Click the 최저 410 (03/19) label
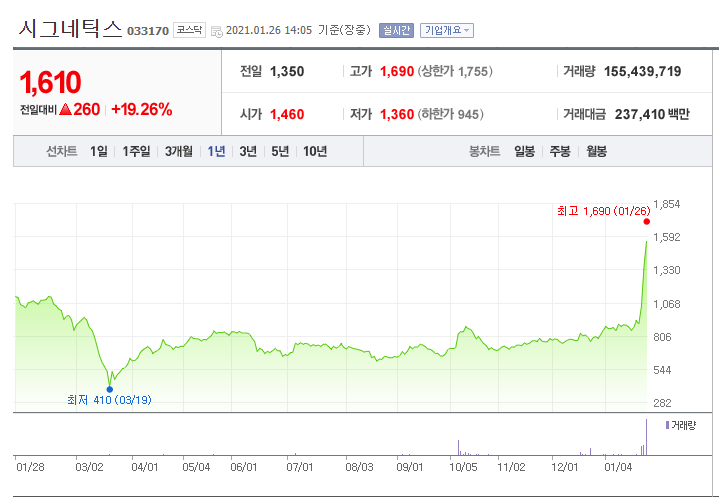 coord(109,400)
